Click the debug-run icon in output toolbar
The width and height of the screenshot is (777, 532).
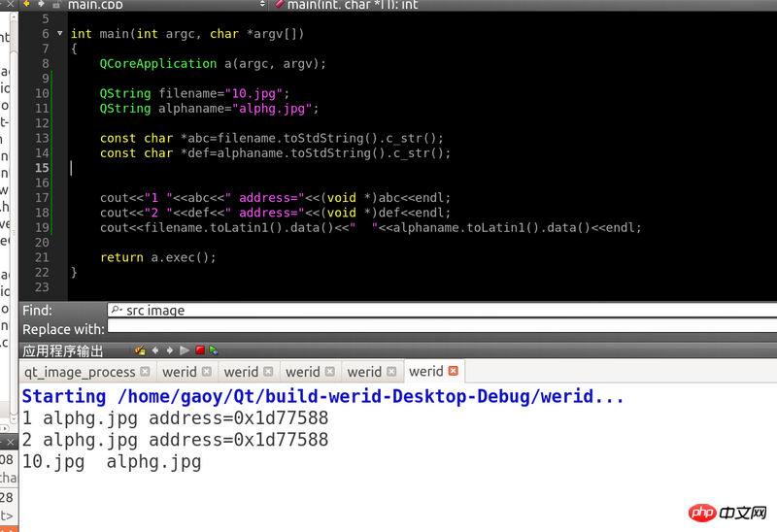click(x=214, y=350)
